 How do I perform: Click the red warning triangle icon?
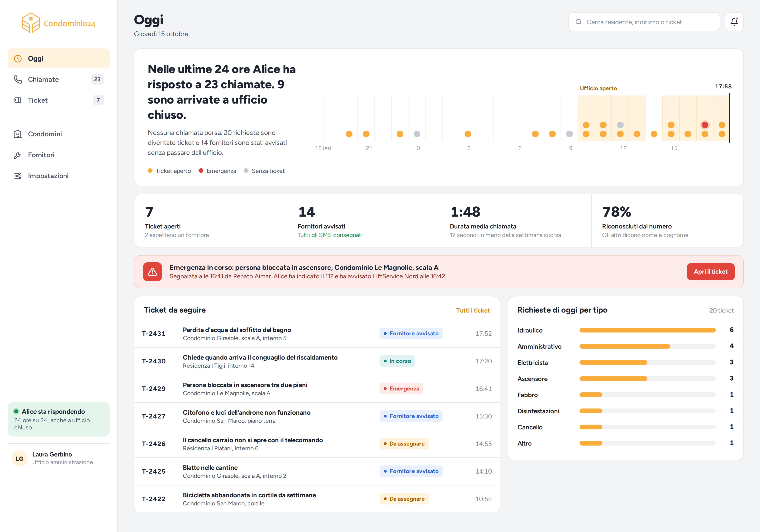(152, 271)
